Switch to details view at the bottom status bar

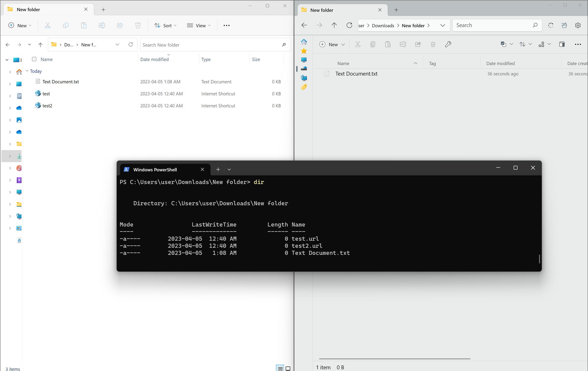(x=280, y=368)
